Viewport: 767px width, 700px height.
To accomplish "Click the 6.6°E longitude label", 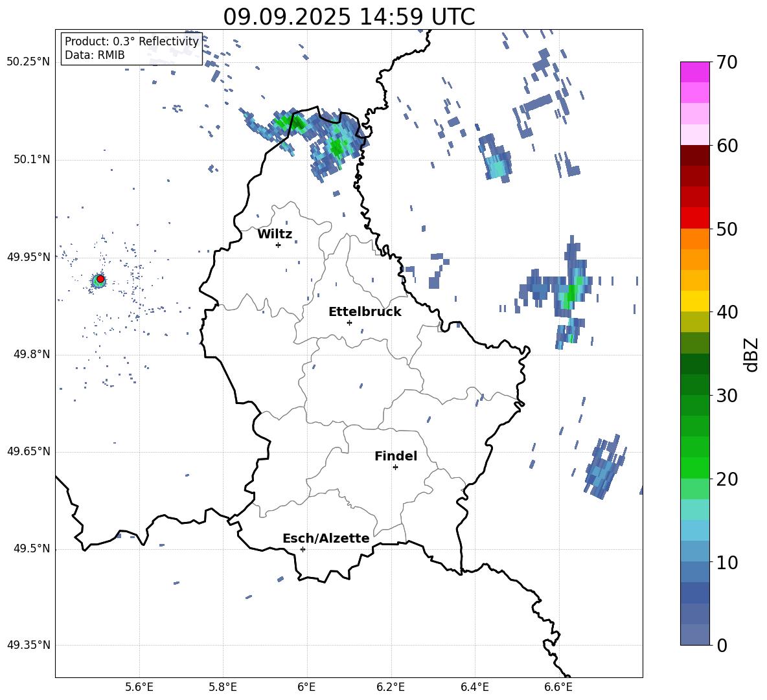I will pos(558,687).
